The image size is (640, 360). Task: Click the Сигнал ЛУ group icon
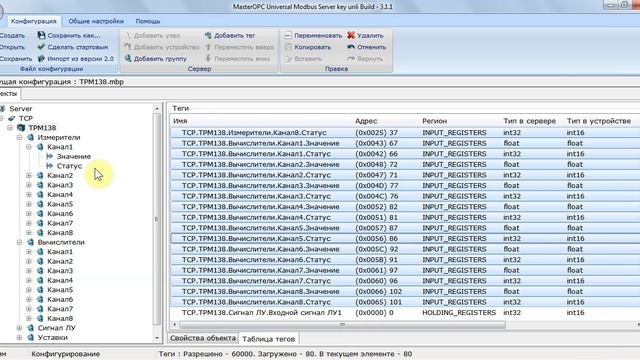31,328
